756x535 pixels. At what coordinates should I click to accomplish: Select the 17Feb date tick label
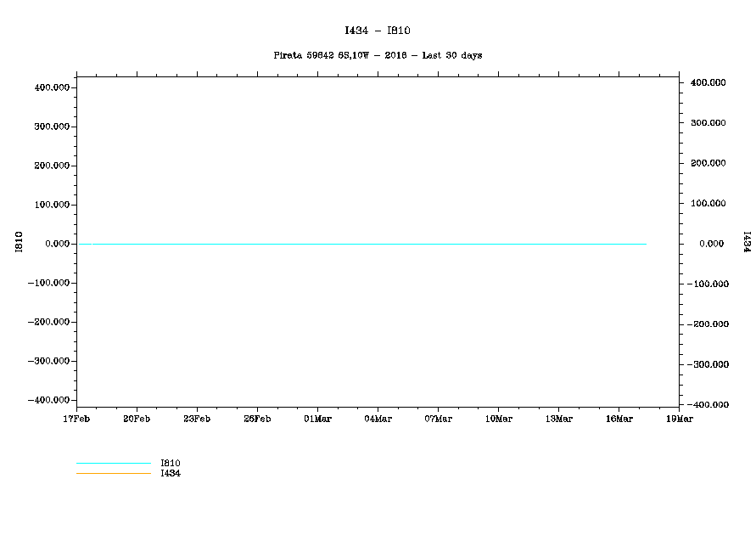pos(76,419)
